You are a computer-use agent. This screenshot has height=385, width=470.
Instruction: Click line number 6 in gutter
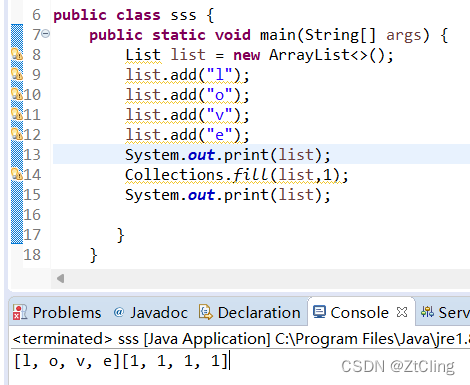(36, 15)
